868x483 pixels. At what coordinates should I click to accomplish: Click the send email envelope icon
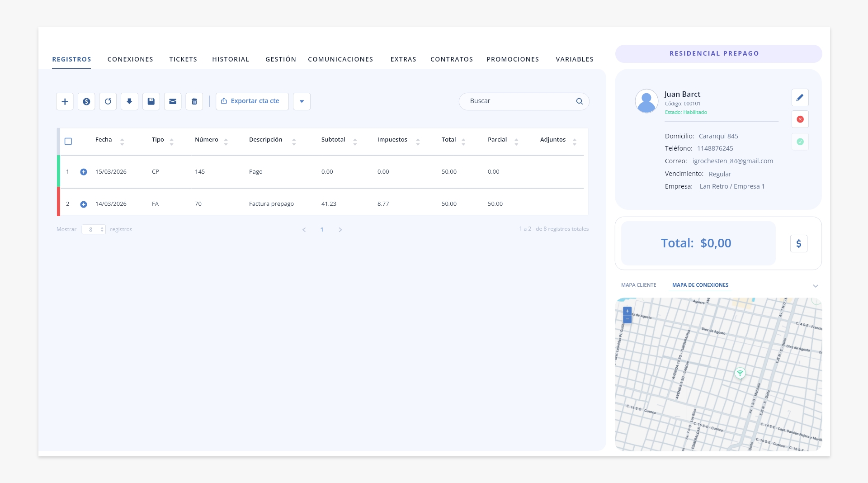[x=173, y=101]
